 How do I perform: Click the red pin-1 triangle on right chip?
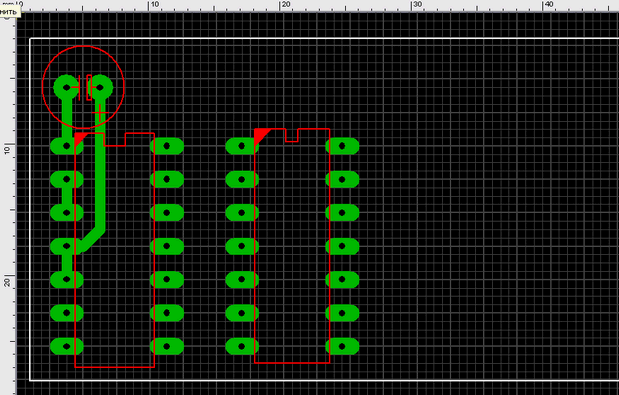pos(261,135)
